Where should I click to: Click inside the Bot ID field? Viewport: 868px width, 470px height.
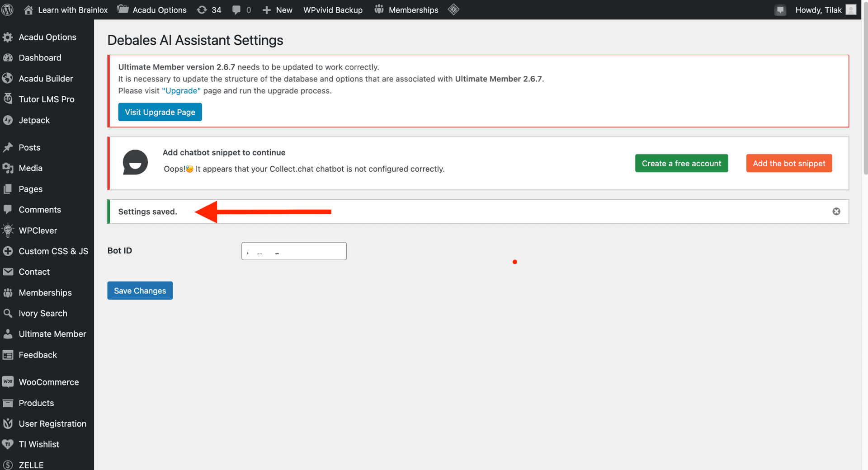293,251
